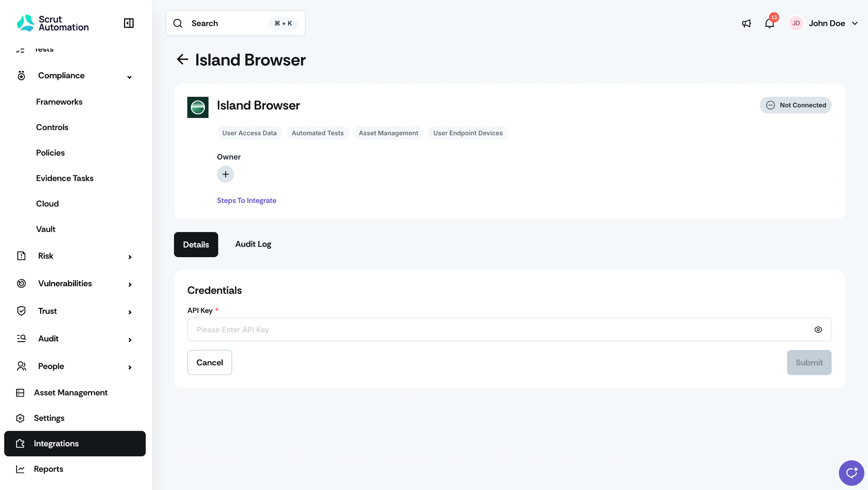Open announcements megaphone icon

click(x=746, y=23)
